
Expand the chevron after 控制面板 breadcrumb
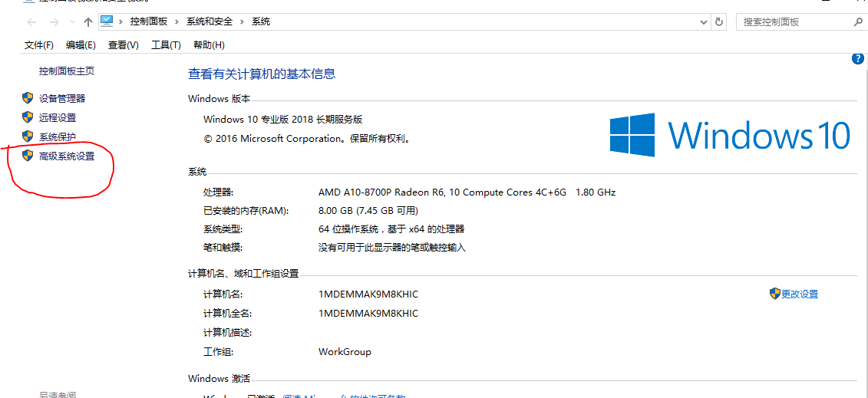pyautogui.click(x=177, y=22)
